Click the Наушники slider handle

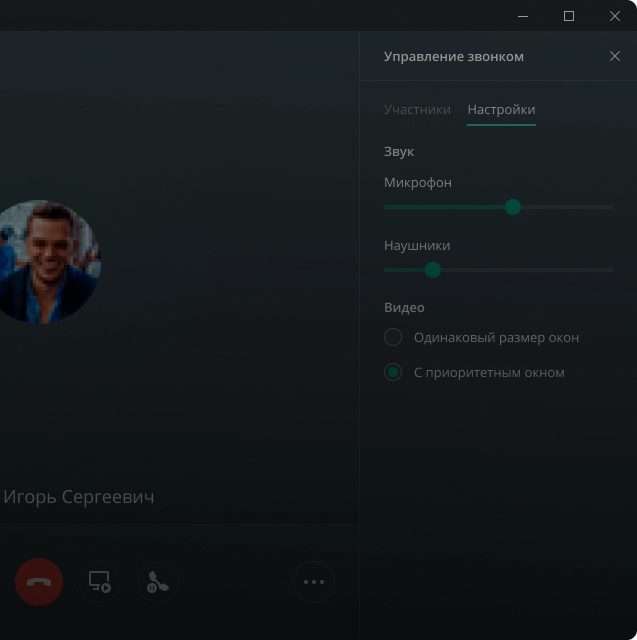(x=433, y=270)
